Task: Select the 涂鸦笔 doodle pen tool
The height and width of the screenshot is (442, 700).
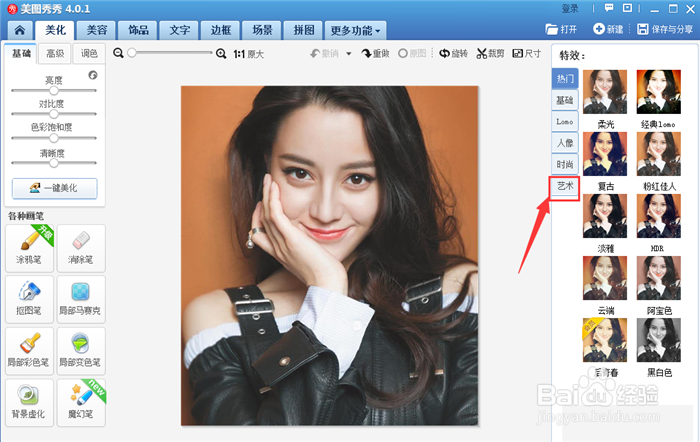Action: tap(29, 248)
